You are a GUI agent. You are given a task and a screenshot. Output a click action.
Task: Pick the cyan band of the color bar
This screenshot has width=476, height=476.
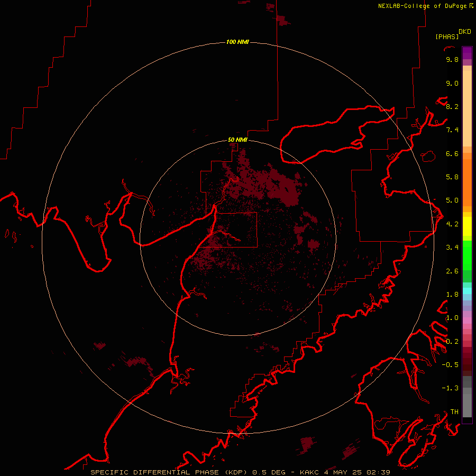coord(467,291)
